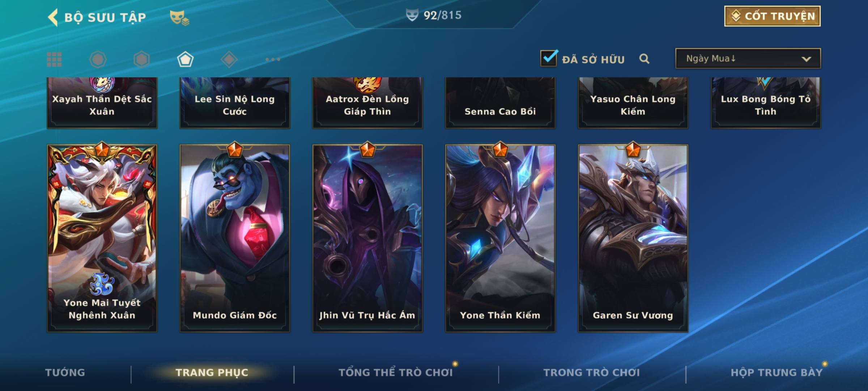The width and height of the screenshot is (868, 391).
Task: Select the diamond rarity filter icon
Action: (x=229, y=59)
